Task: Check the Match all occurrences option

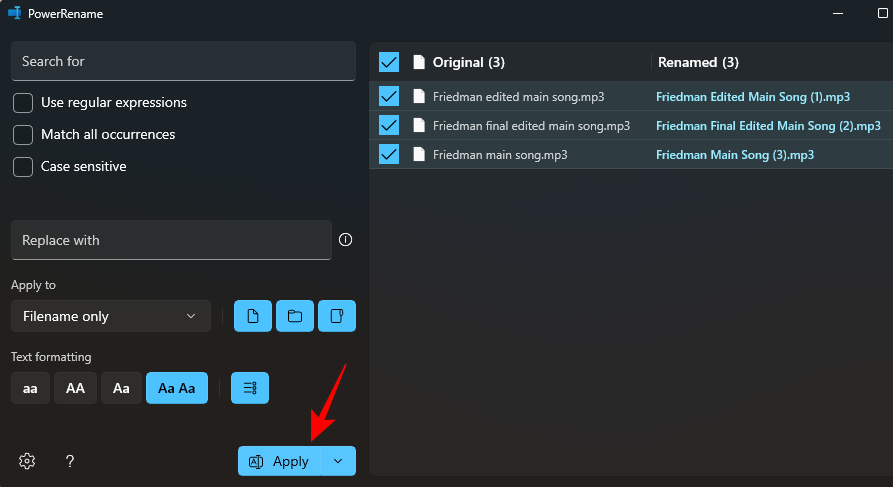Action: coord(23,135)
